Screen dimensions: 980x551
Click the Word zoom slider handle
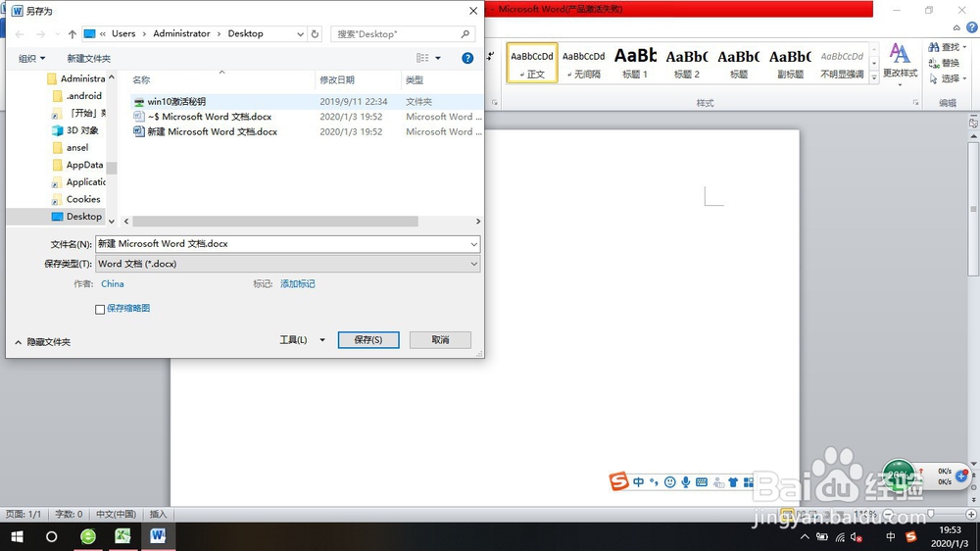point(931,514)
